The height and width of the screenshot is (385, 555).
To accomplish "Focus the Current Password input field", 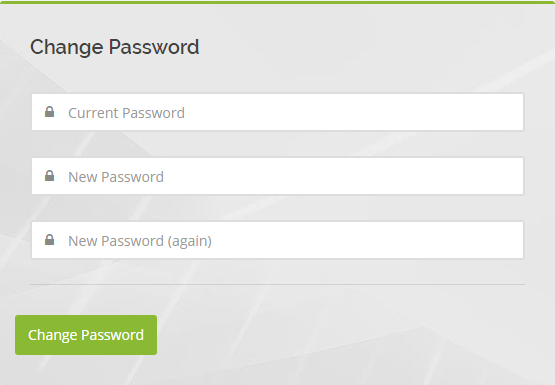I will [x=278, y=112].
